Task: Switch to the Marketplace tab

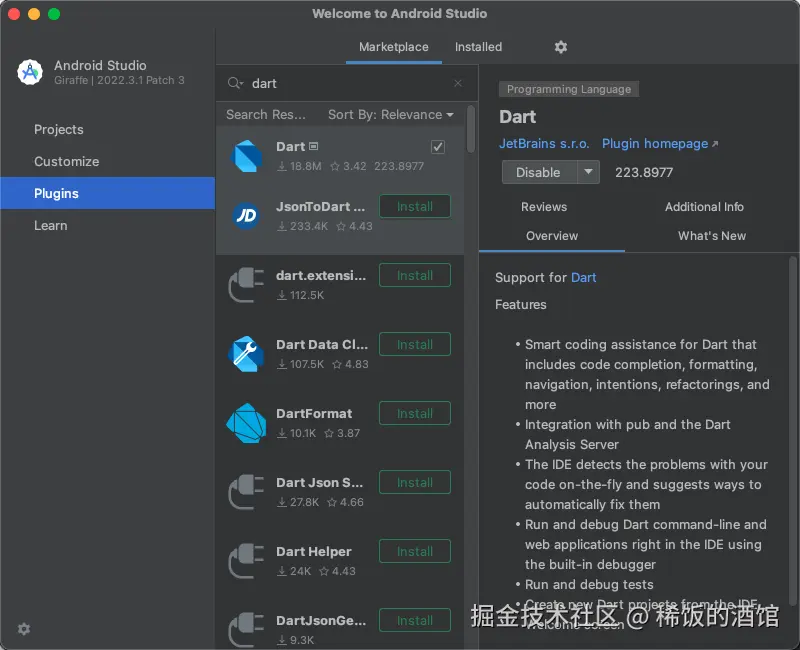Action: (x=393, y=47)
